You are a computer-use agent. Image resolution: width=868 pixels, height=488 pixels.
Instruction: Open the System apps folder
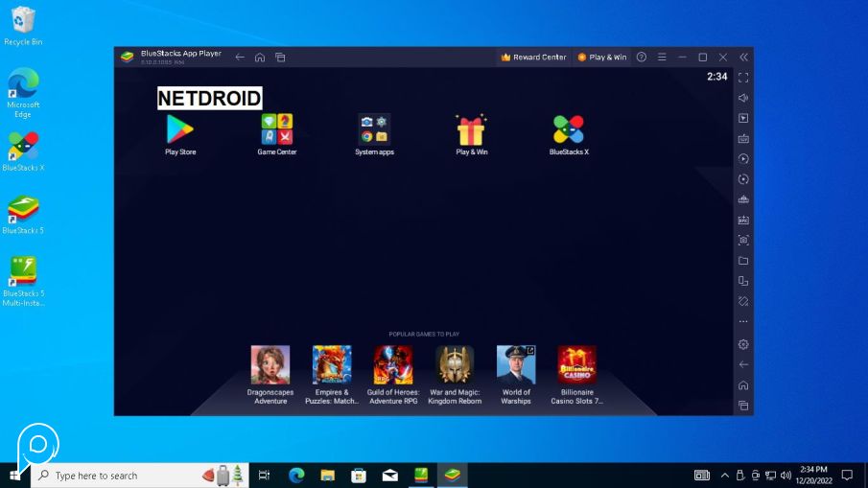[x=374, y=129]
